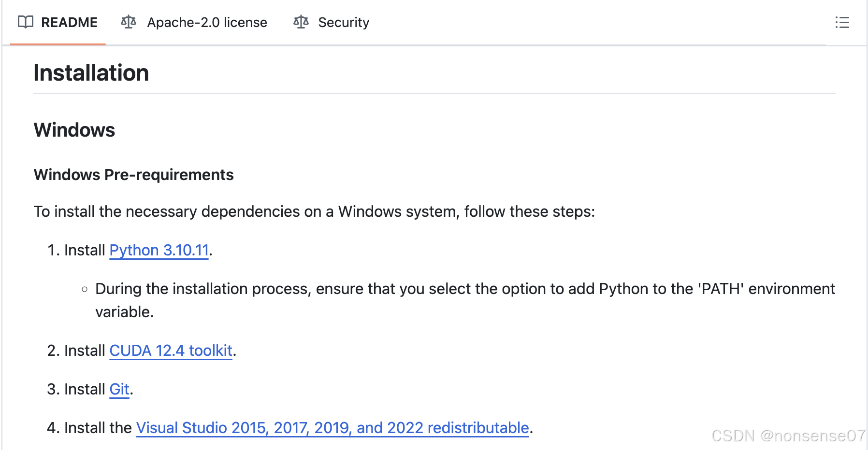Click the scales icon beside Apache-2.0 license
Screen dimensions: 868x450
129,22
